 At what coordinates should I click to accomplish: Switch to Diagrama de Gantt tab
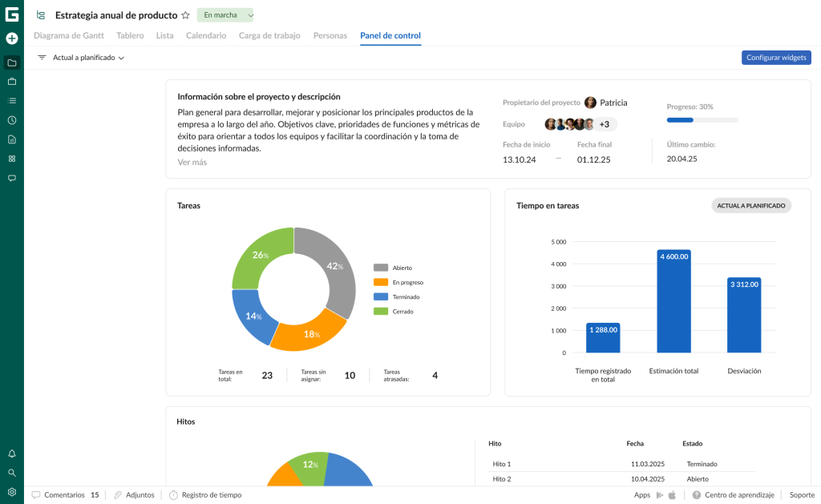click(x=69, y=35)
